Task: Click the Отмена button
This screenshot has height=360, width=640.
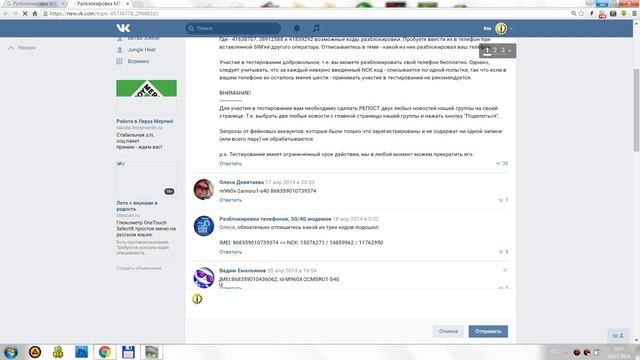Action: pos(448,331)
